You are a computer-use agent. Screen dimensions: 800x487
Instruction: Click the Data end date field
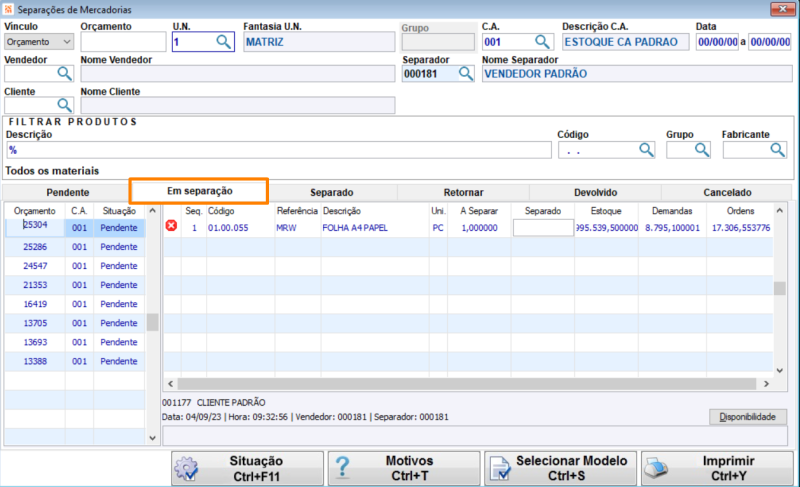point(770,42)
